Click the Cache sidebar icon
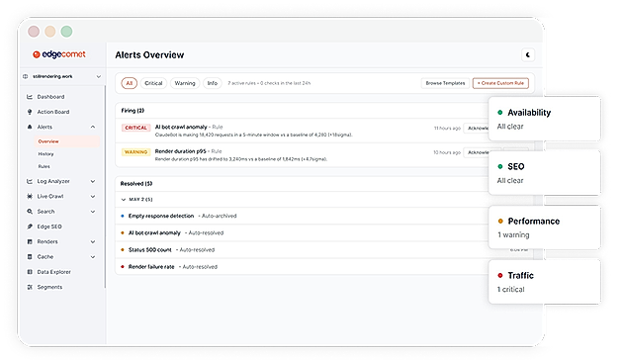The height and width of the screenshot is (364, 625). tap(30, 257)
